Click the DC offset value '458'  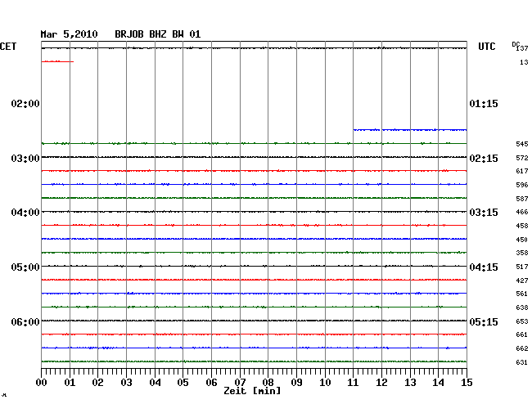(x=522, y=226)
